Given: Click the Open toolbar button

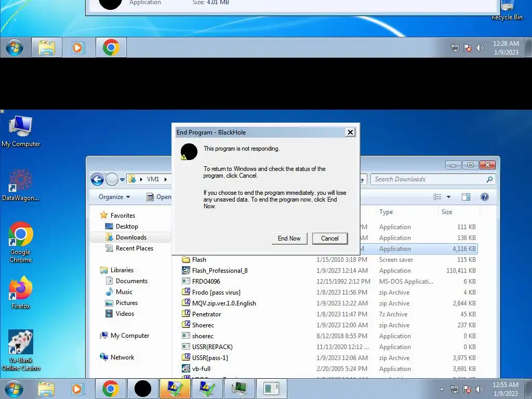Looking at the screenshot, I should [x=159, y=197].
